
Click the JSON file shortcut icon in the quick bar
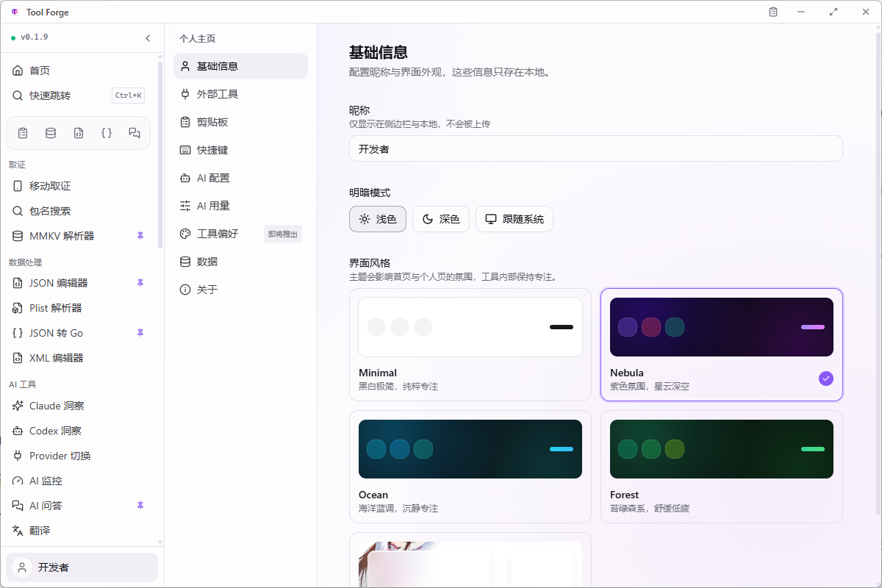pos(79,133)
